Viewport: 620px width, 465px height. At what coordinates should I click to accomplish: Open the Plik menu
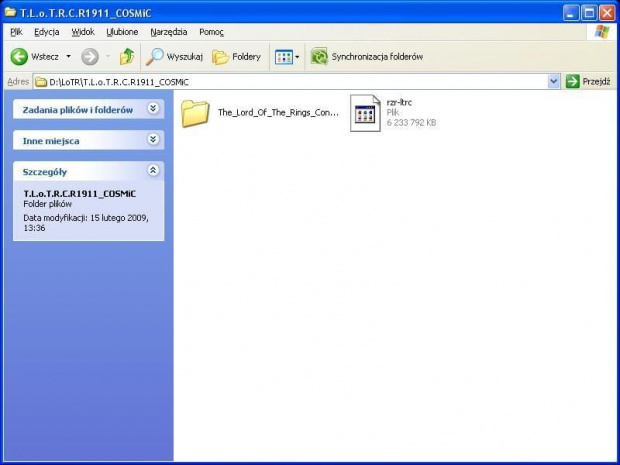tap(16, 32)
